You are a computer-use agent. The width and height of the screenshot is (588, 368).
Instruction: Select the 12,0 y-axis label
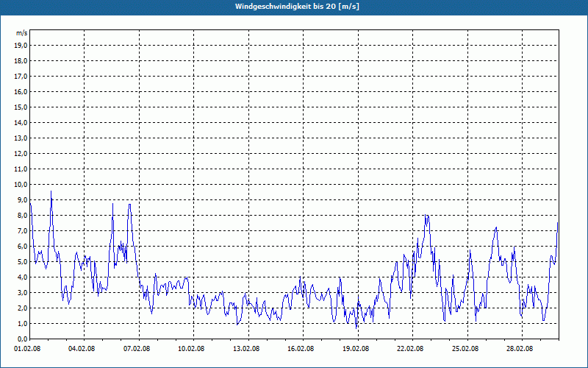[21, 154]
